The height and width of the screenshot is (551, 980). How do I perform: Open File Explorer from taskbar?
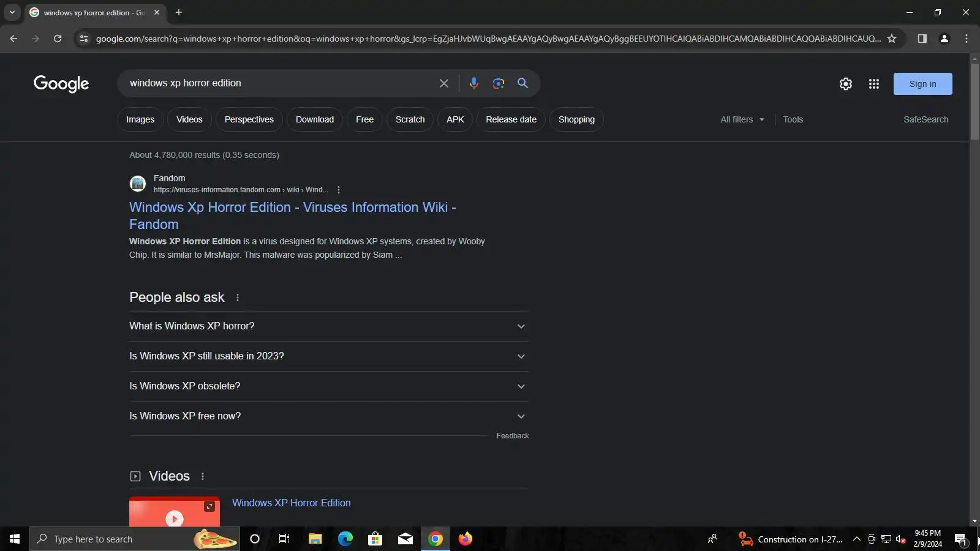315,539
